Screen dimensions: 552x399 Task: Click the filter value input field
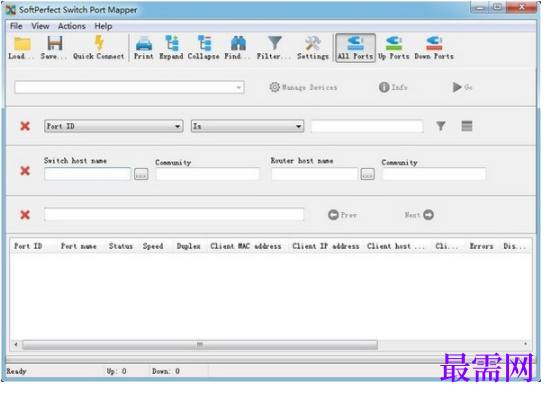tap(367, 126)
